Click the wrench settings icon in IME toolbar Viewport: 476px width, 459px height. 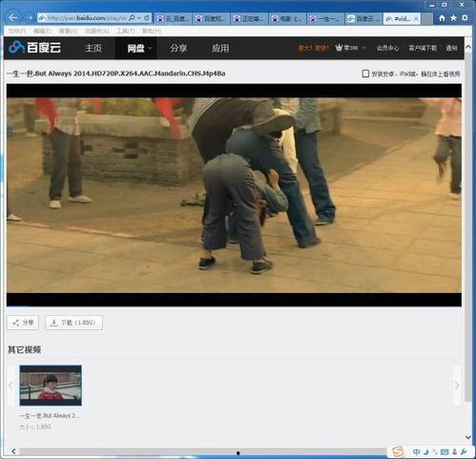coord(463,451)
